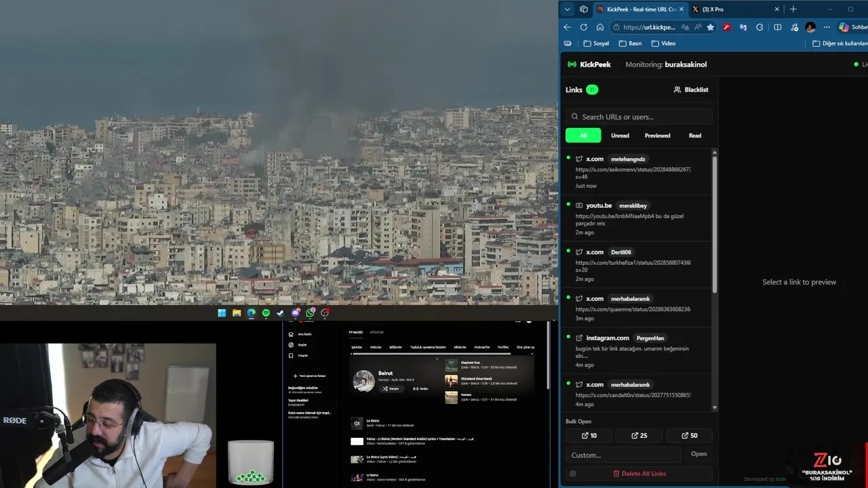The image size is (868, 488).
Task: Open the Basın bookmarks folder
Action: (630, 43)
